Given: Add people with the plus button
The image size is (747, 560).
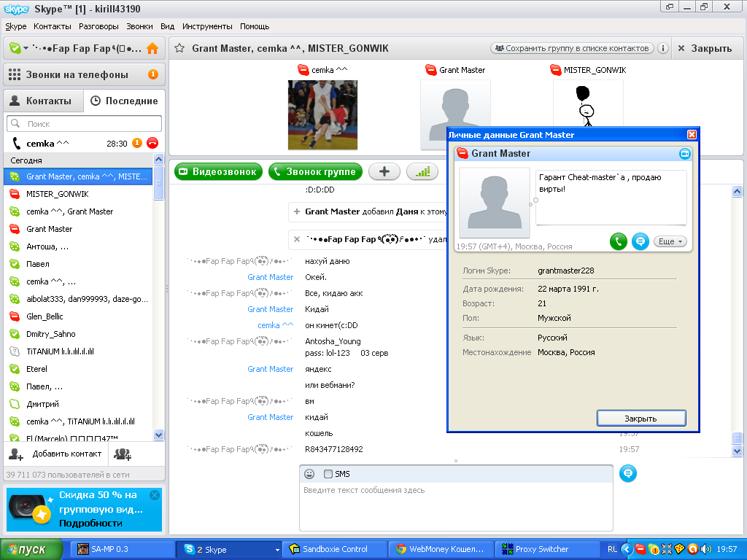Looking at the screenshot, I should tap(384, 172).
